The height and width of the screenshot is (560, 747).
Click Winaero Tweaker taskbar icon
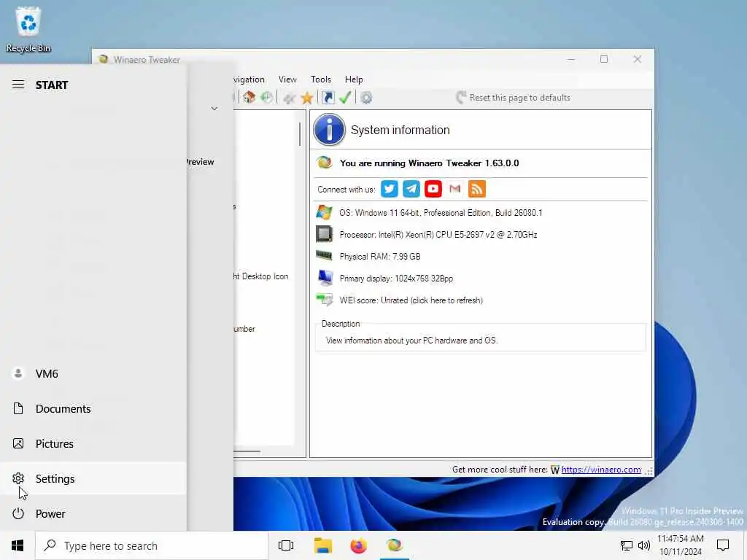point(395,545)
